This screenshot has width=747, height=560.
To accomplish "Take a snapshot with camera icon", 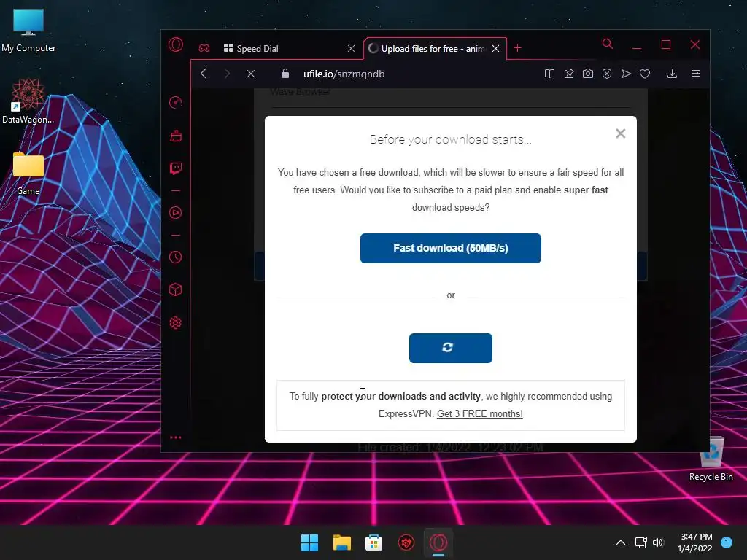I will 588,74.
